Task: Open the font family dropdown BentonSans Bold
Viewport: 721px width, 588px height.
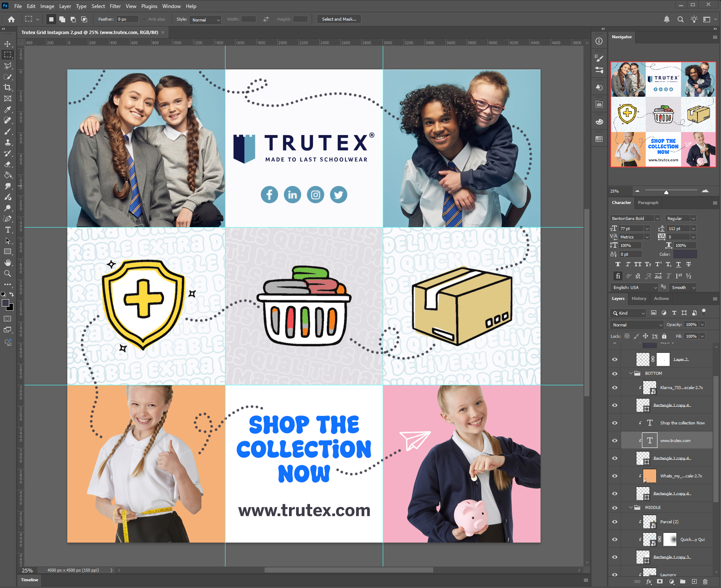Action: click(657, 218)
